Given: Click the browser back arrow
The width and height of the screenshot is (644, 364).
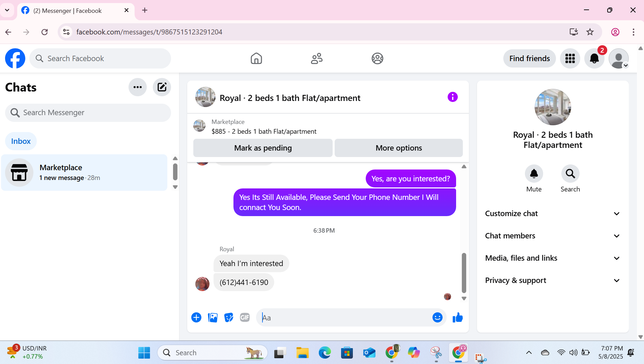Looking at the screenshot, I should point(8,32).
